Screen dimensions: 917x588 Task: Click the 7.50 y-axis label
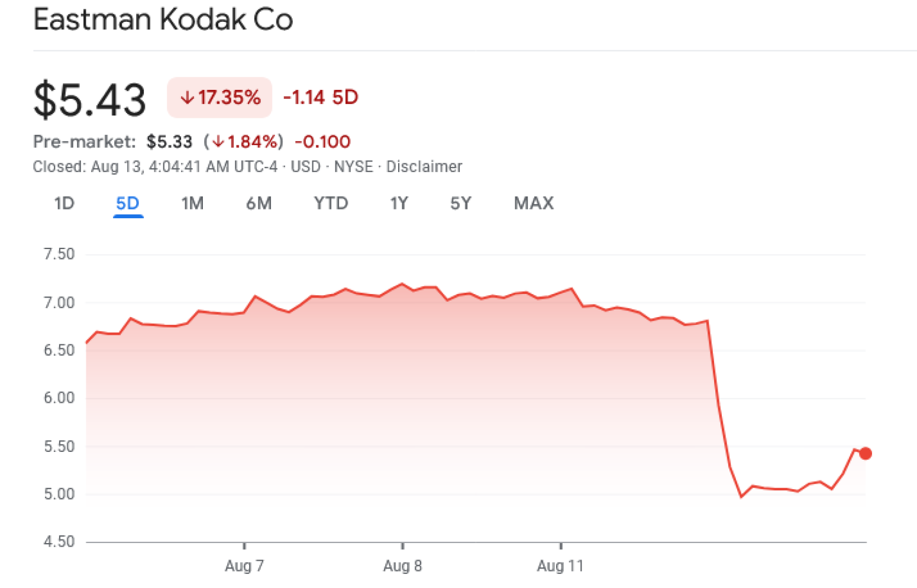pos(59,254)
